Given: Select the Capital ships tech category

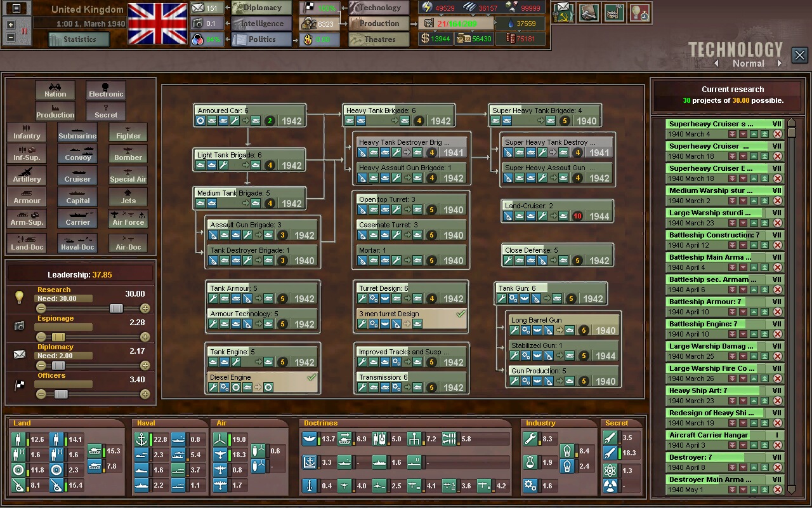Looking at the screenshot, I should coord(77,197).
